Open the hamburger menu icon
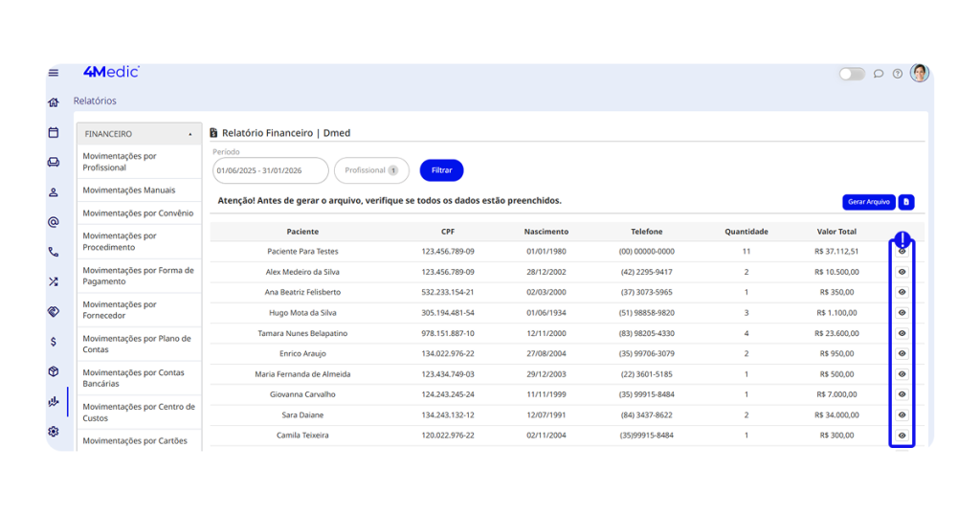 click(54, 73)
